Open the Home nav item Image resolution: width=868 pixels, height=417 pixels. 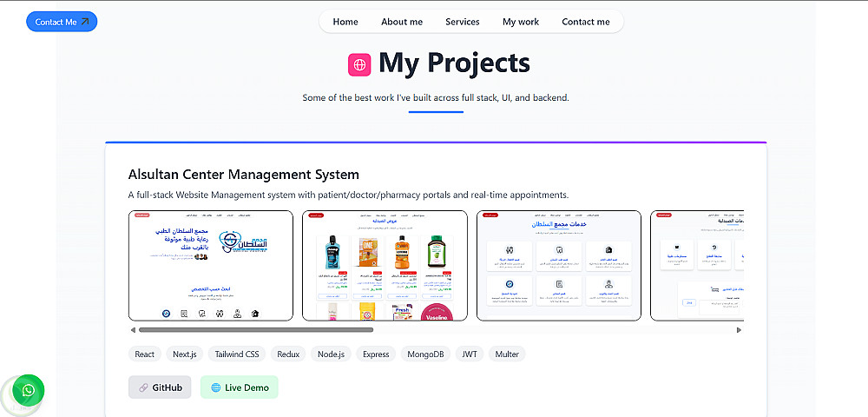point(345,22)
